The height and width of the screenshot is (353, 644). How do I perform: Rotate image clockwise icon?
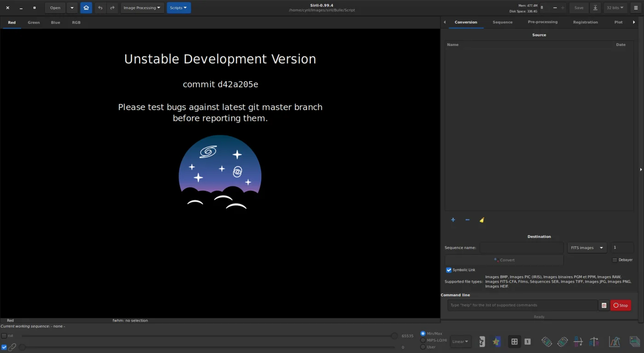click(563, 341)
